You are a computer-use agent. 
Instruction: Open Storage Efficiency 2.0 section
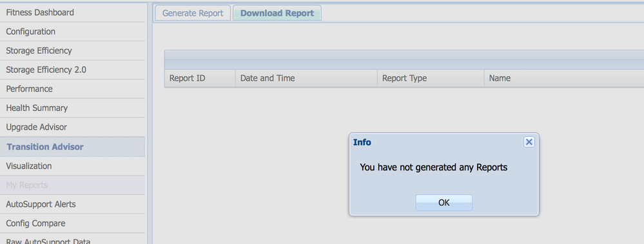[x=72, y=70]
